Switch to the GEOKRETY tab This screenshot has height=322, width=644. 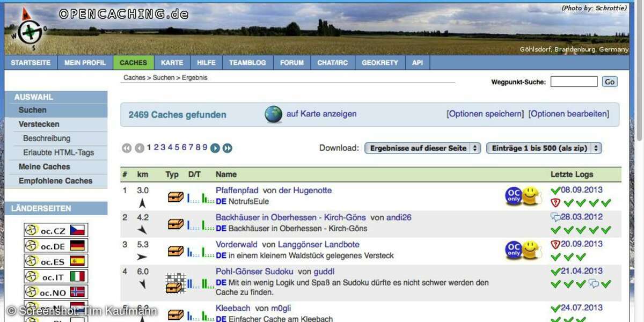(x=379, y=63)
